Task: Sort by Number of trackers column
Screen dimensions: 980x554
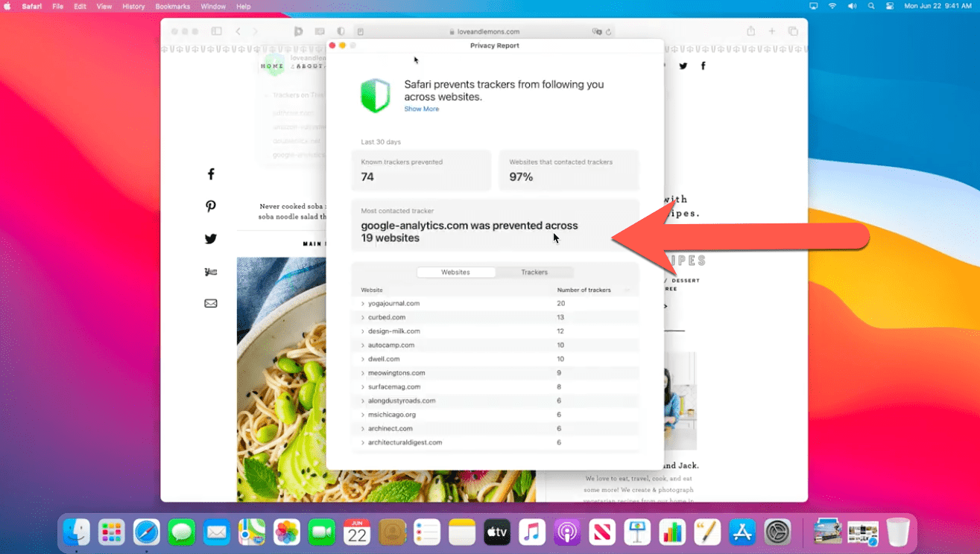Action: [x=584, y=290]
